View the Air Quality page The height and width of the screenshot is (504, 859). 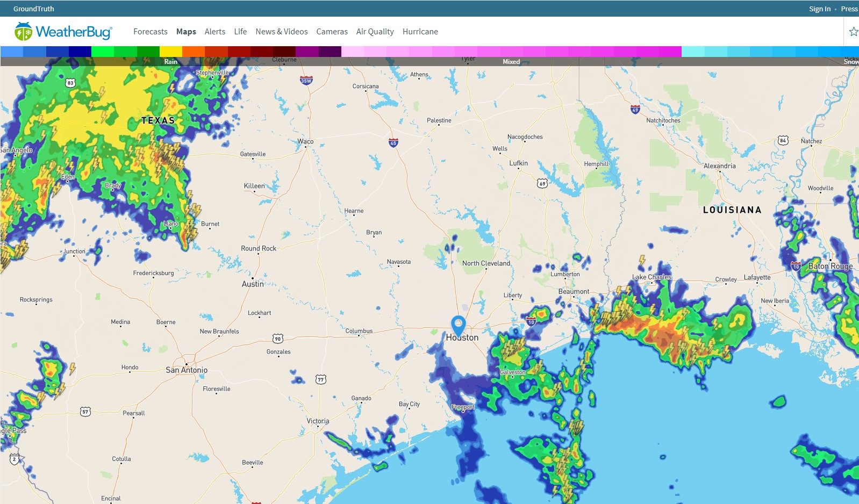point(375,32)
